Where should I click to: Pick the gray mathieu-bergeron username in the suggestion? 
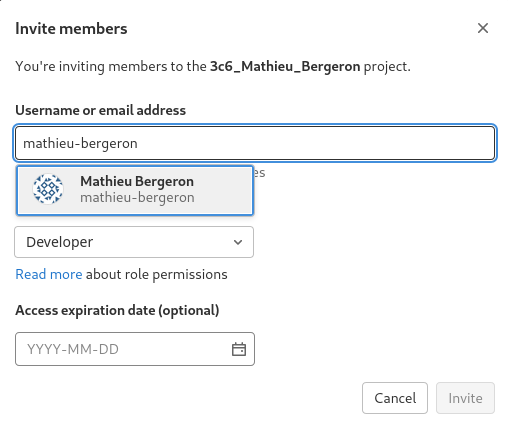point(137,197)
